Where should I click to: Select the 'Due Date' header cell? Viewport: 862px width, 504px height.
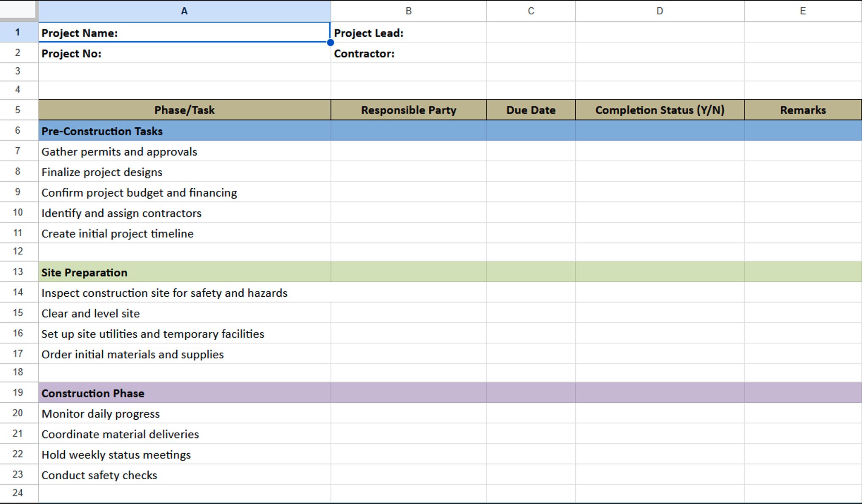531,110
